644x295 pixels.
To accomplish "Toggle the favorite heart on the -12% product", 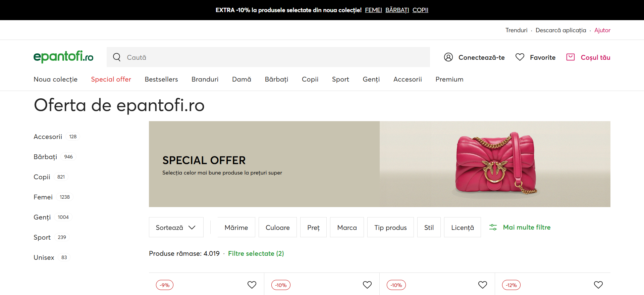I will (x=598, y=285).
